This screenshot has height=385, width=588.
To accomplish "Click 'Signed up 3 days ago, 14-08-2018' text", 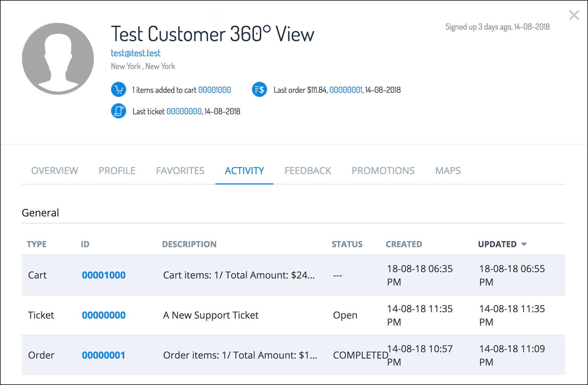I will (x=498, y=27).
